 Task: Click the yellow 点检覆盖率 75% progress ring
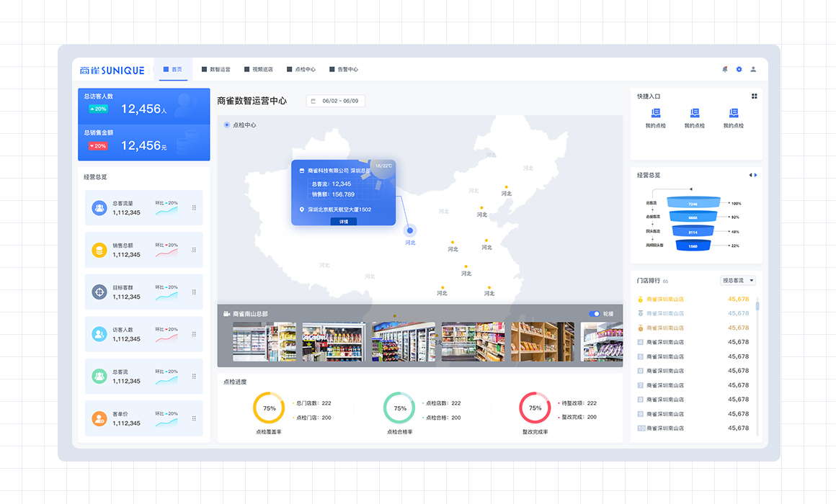tap(270, 408)
